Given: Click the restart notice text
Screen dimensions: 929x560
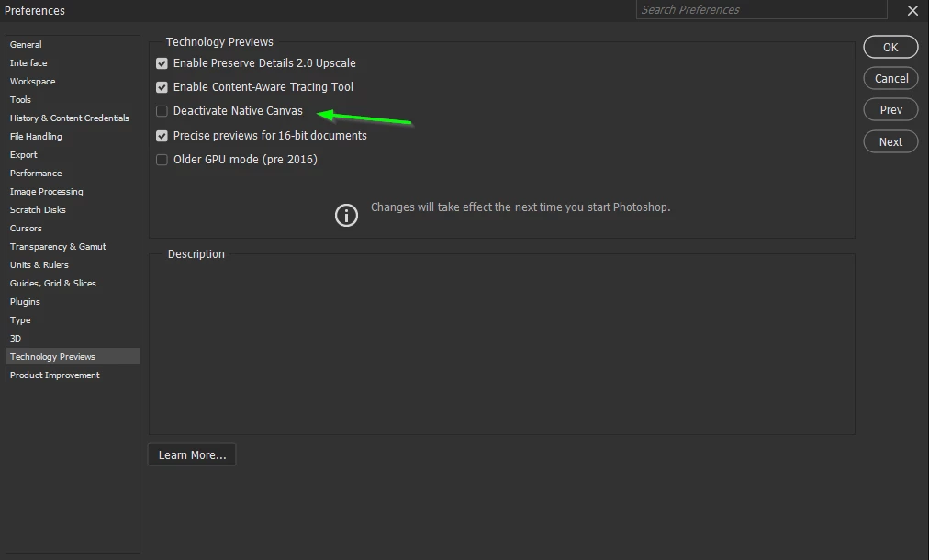Looking at the screenshot, I should click(x=520, y=207).
